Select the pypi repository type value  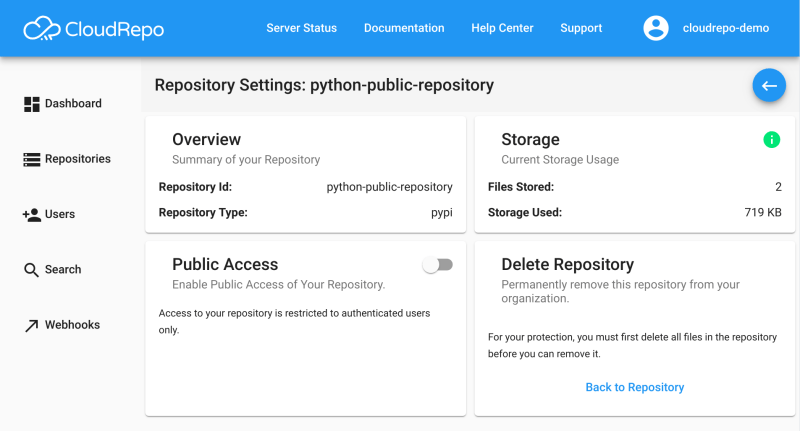click(x=442, y=213)
